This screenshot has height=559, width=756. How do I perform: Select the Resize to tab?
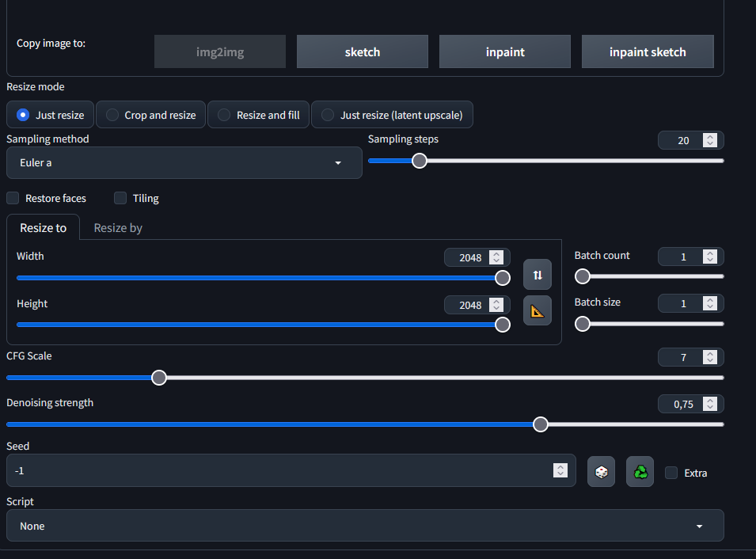coord(44,228)
